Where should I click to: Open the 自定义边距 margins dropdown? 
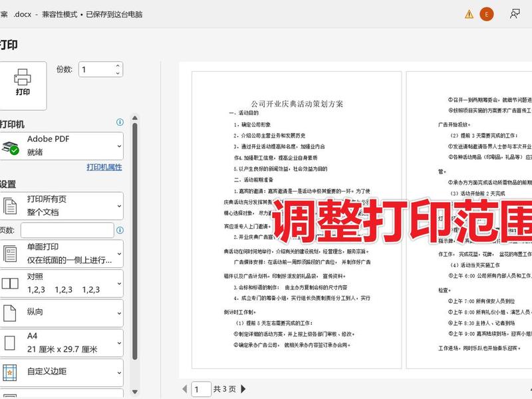pos(61,372)
